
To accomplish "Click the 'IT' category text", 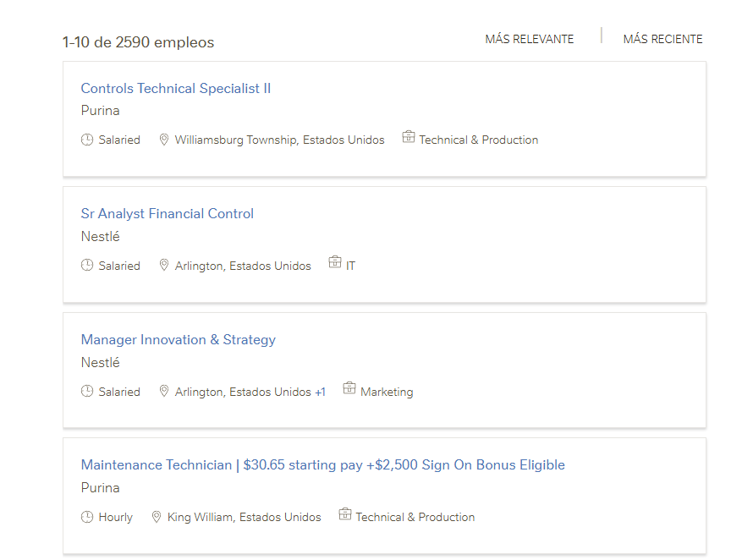I will [x=350, y=266].
